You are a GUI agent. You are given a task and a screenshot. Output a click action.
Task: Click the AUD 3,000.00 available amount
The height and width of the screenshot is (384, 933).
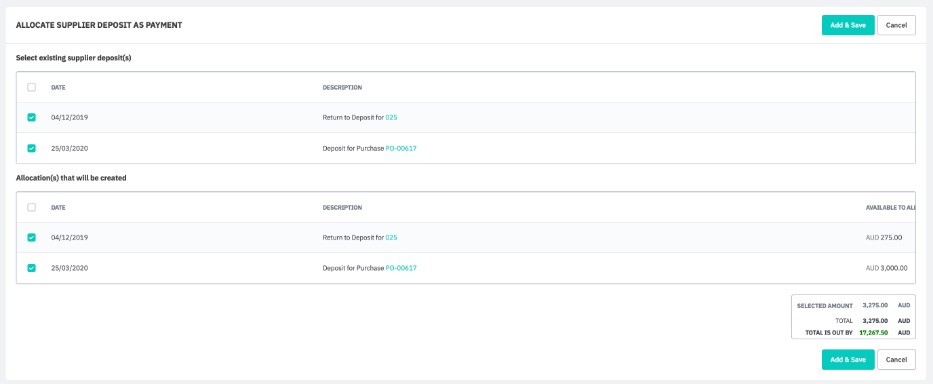(887, 268)
